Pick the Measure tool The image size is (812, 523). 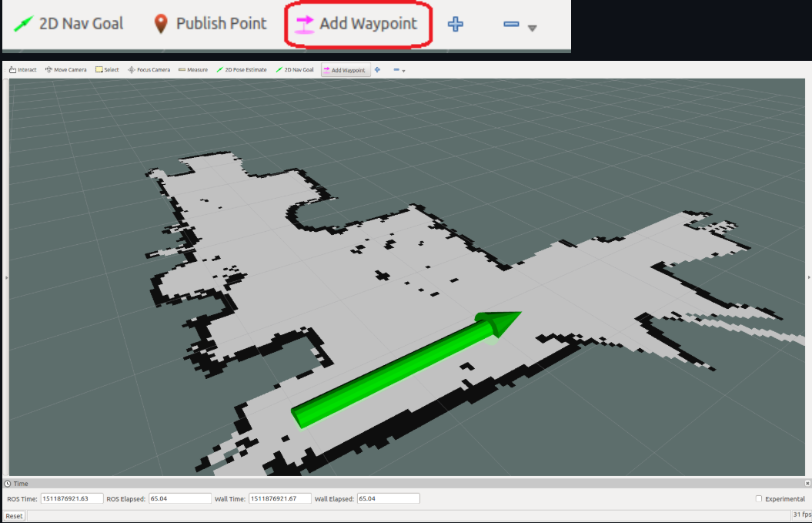click(193, 69)
